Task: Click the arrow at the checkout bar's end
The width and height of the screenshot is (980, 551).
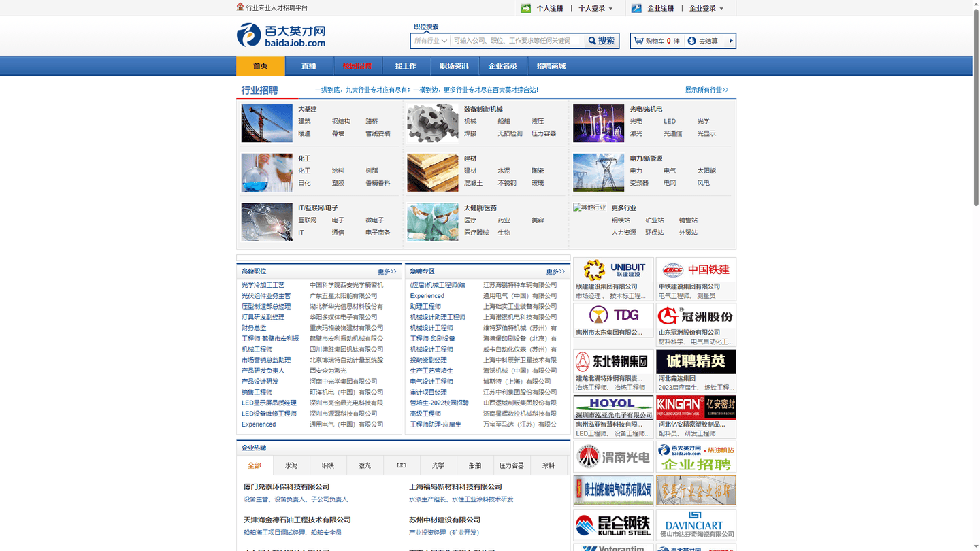Action: (731, 41)
